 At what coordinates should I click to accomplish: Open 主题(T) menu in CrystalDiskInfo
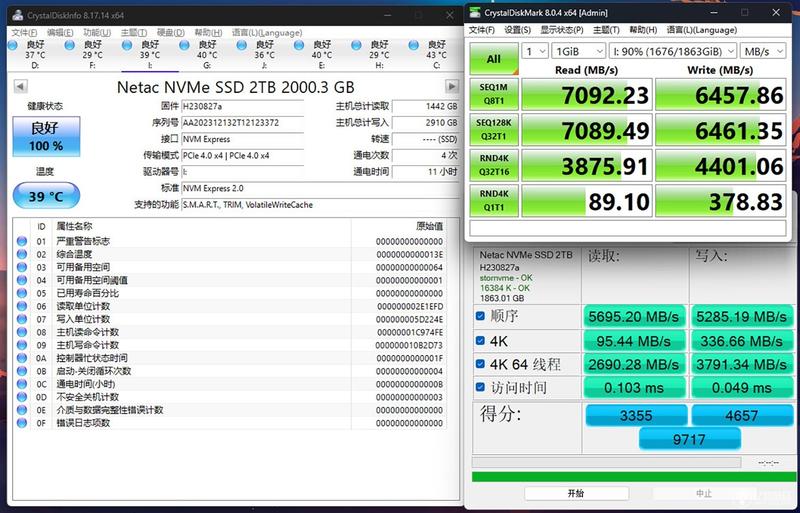coord(134,33)
